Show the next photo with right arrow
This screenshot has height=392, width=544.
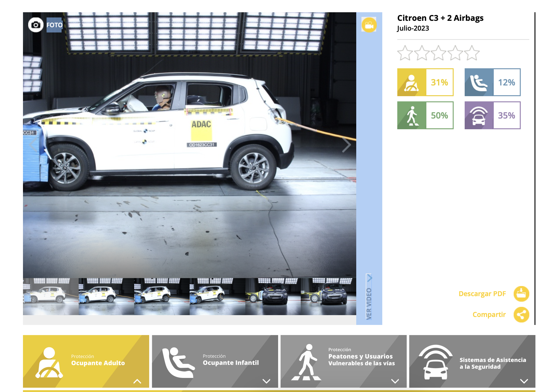pyautogui.click(x=346, y=145)
